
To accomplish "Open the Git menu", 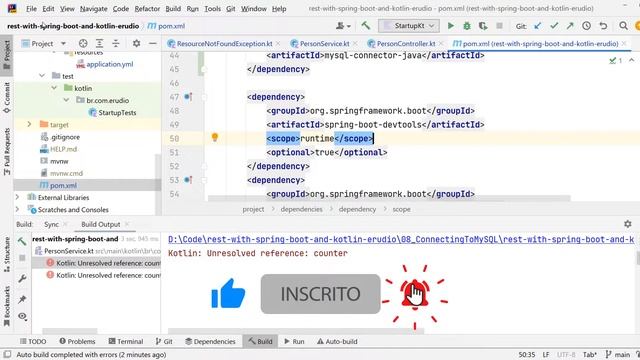I will coord(230,9).
